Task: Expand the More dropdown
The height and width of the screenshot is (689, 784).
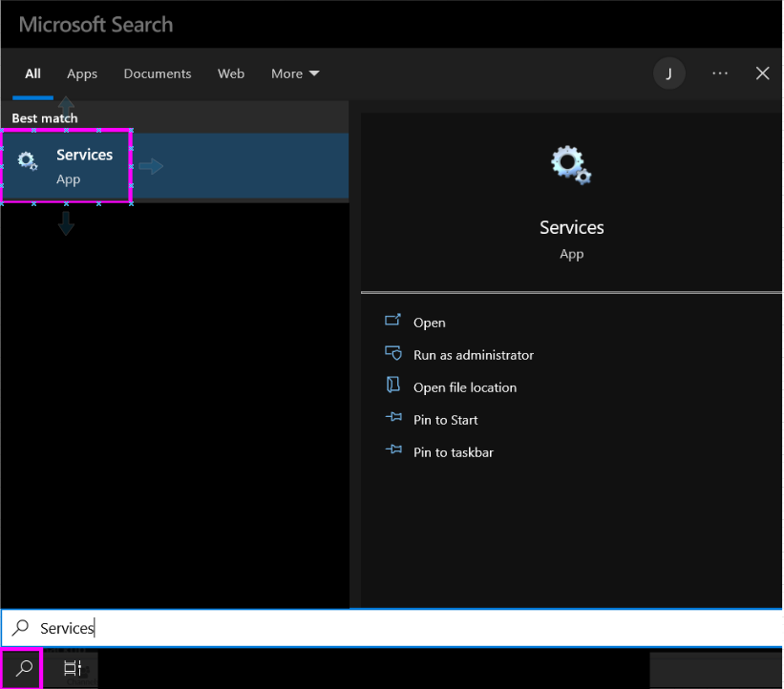Action: pyautogui.click(x=295, y=73)
